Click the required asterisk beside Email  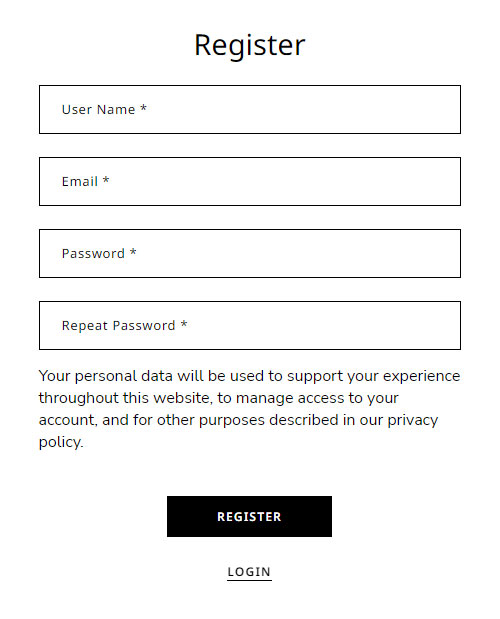(106, 180)
